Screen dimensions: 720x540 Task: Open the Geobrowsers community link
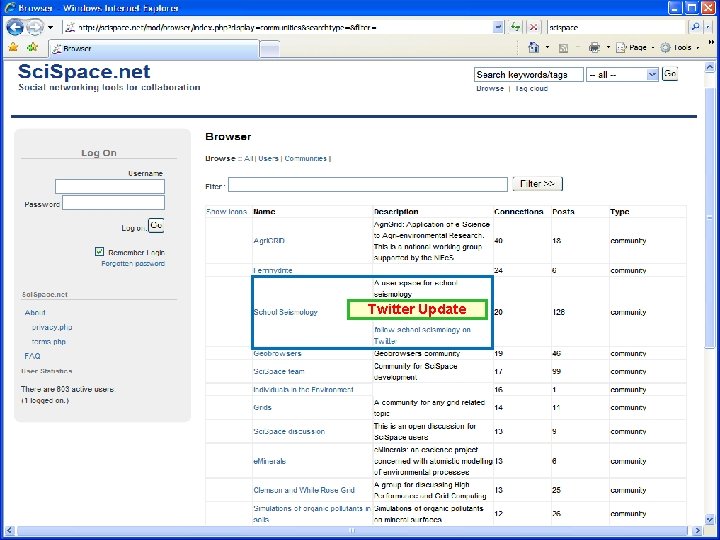[x=277, y=353]
